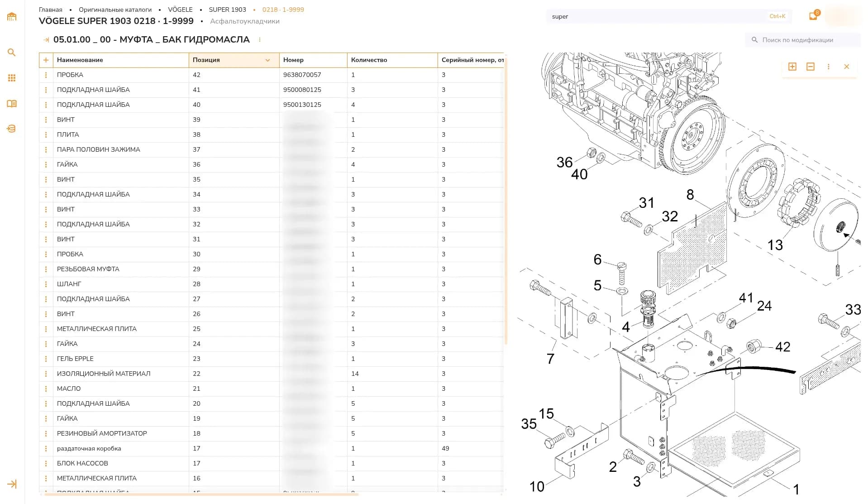The width and height of the screenshot is (868, 504).
Task: Open the catalog book icon in sidebar
Action: 12,104
